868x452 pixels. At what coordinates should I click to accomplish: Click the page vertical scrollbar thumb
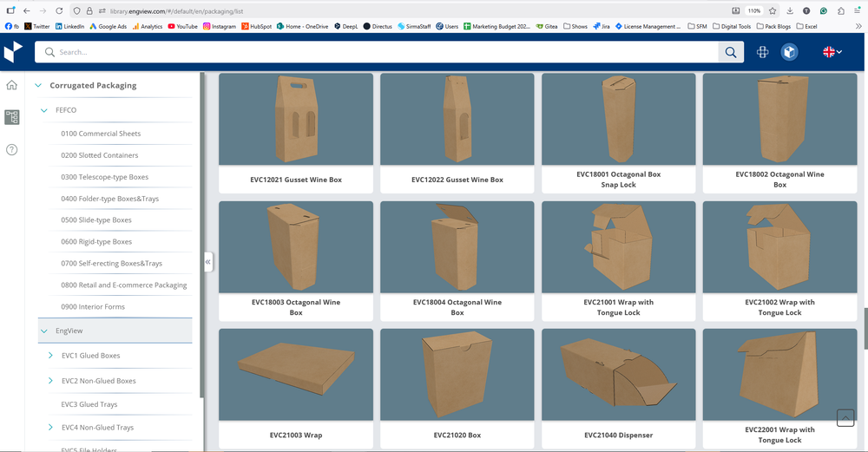tap(865, 329)
